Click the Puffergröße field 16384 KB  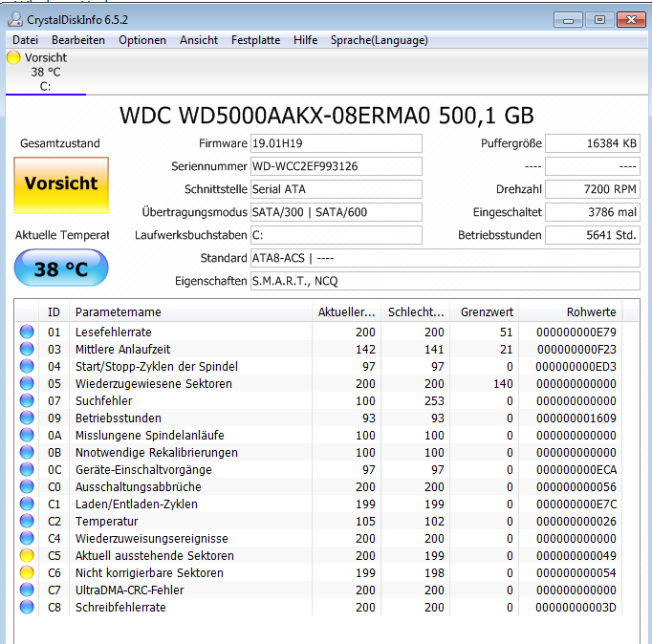tap(593, 143)
